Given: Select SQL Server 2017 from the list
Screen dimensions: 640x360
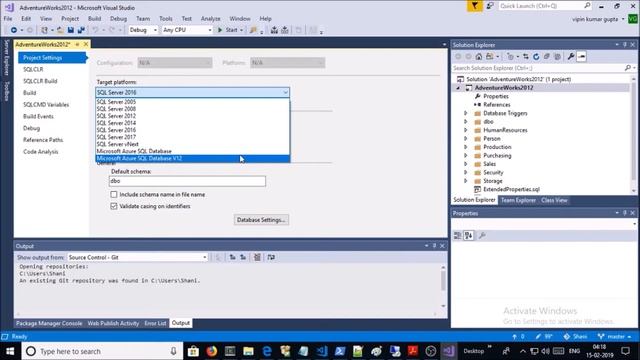Looking at the screenshot, I should 193,137.
